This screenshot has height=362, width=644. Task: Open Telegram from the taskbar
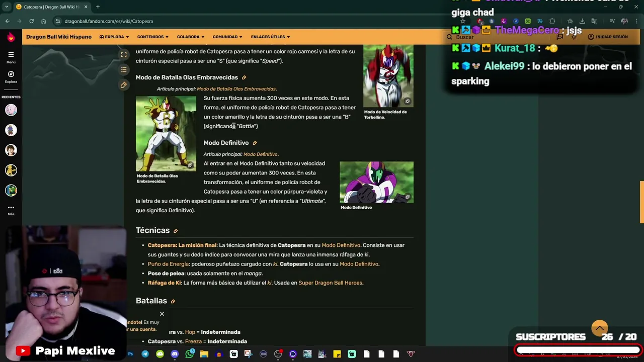pyautogui.click(x=145, y=354)
